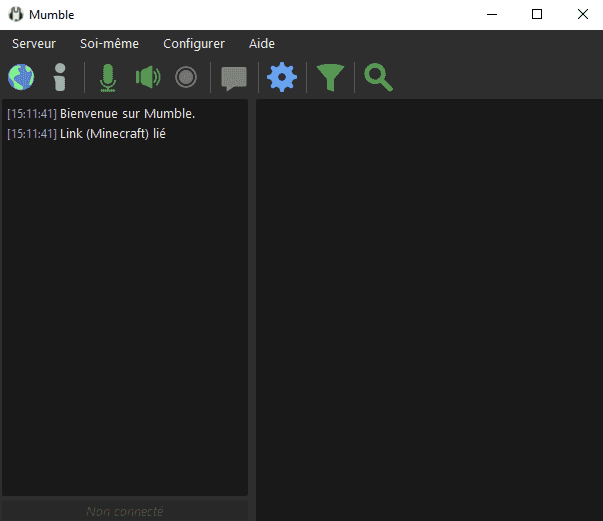Expand the Configurer menu
The height and width of the screenshot is (521, 603).
[194, 44]
